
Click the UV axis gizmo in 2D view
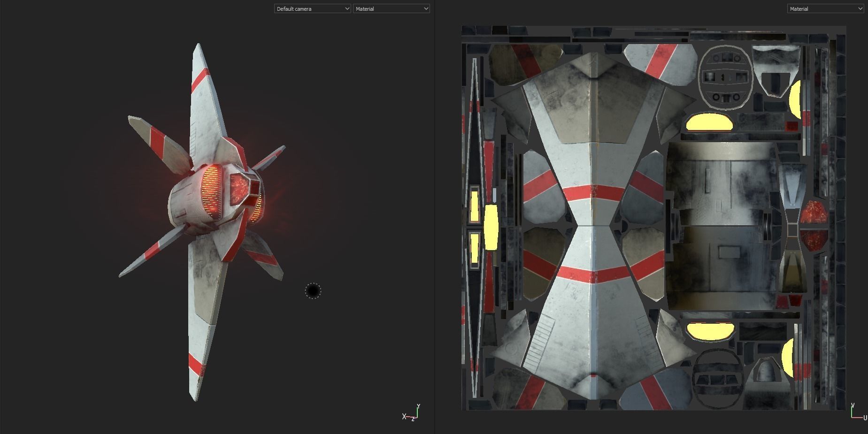[859, 411]
